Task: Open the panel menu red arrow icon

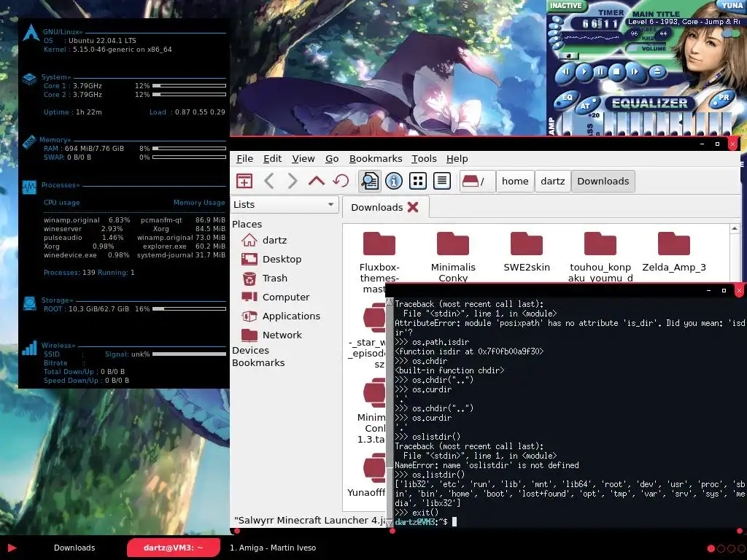Action: click(12, 548)
